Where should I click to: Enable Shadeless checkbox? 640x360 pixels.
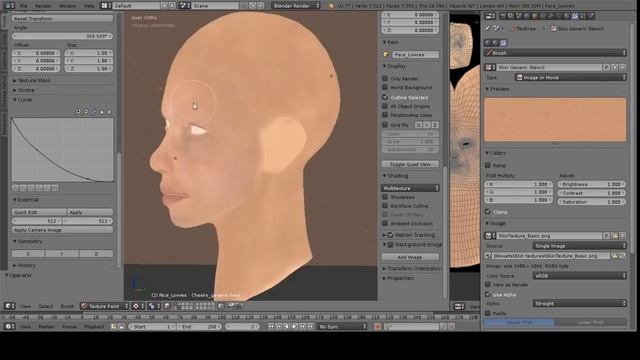pos(385,197)
